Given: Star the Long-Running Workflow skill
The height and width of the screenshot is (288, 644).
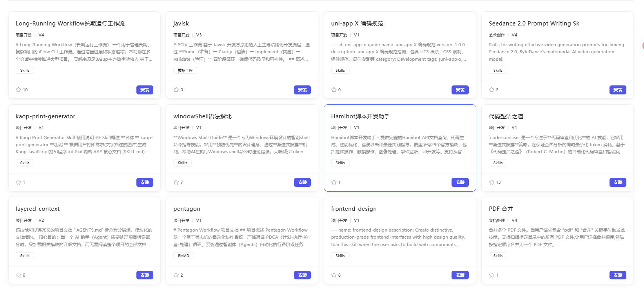Looking at the screenshot, I should (x=18, y=90).
